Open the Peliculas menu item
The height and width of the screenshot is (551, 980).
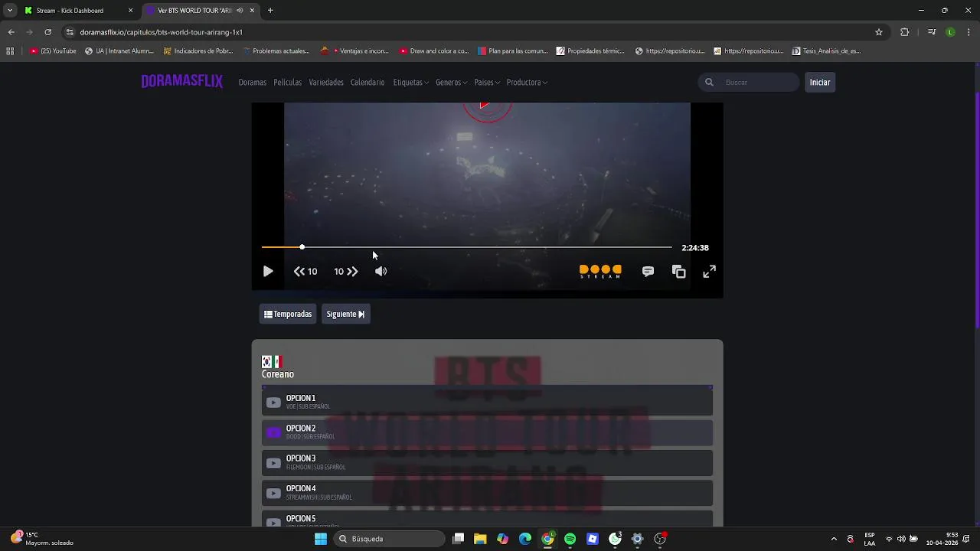tap(287, 82)
